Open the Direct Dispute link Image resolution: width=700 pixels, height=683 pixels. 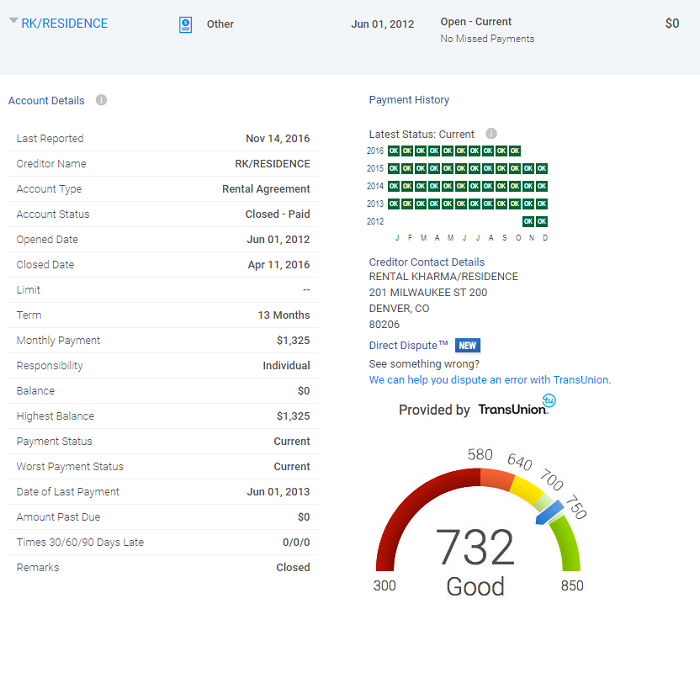408,345
